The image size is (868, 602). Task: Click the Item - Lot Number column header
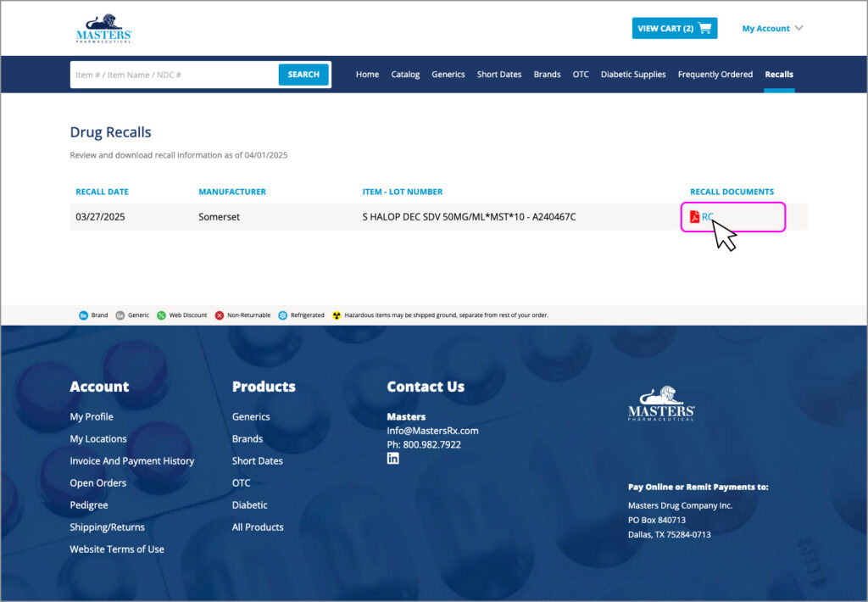point(403,192)
